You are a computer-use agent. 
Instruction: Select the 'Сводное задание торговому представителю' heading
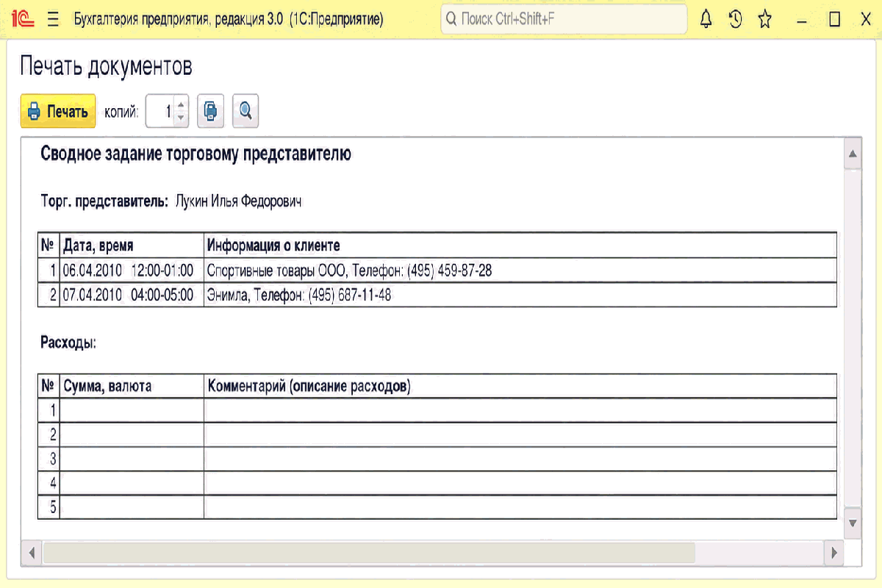click(196, 154)
